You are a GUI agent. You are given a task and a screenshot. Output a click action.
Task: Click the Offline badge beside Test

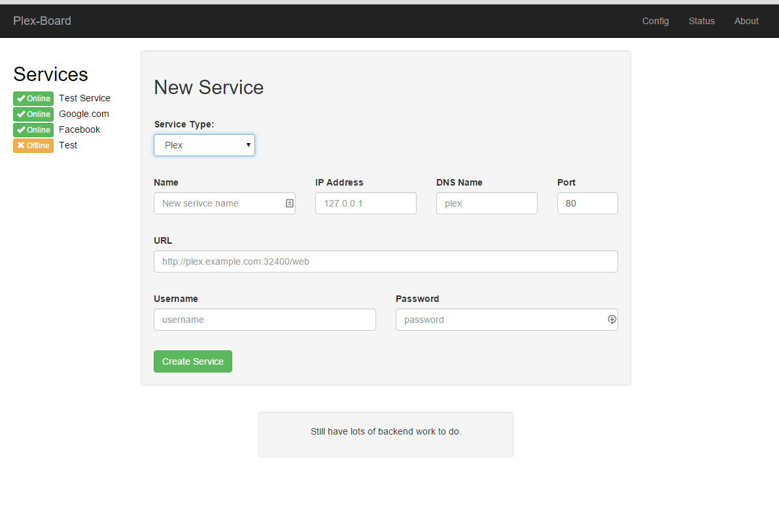(33, 145)
